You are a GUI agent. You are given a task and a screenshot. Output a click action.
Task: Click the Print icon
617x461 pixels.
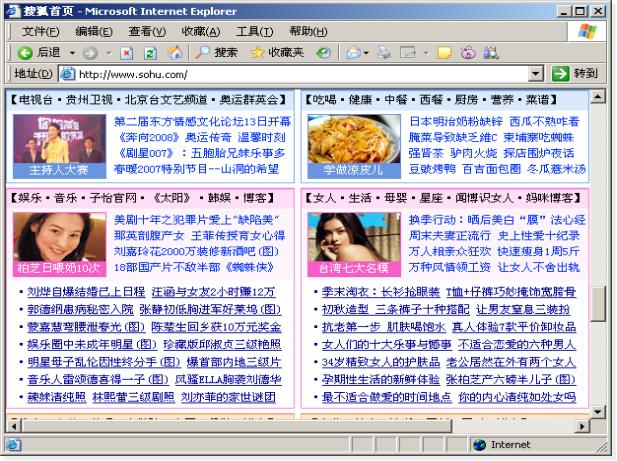tap(384, 52)
